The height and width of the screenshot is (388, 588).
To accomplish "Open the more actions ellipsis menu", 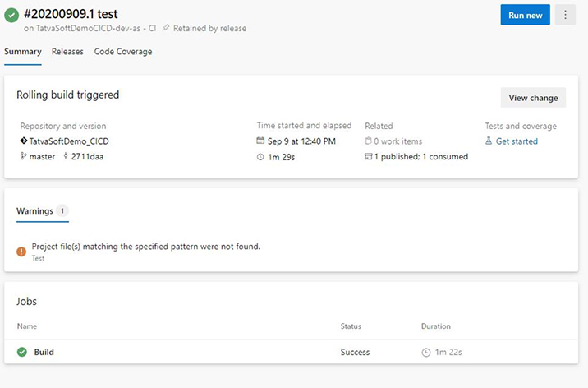I will (x=565, y=15).
